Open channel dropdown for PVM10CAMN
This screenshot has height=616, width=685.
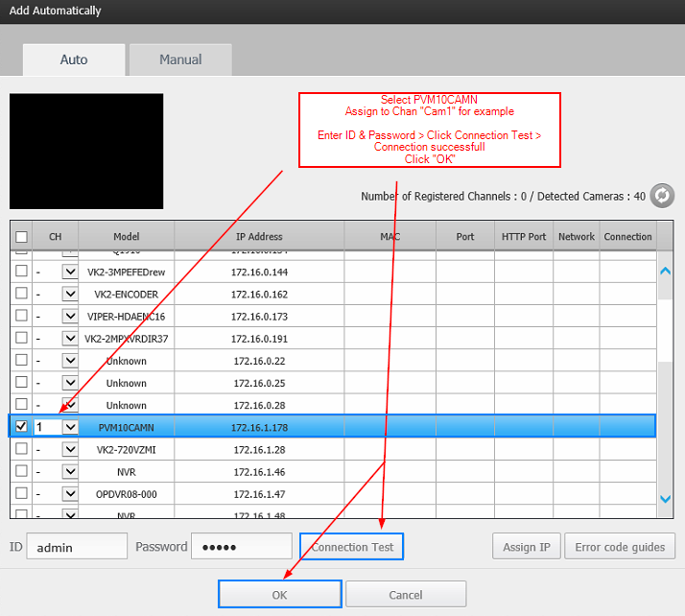click(x=70, y=427)
